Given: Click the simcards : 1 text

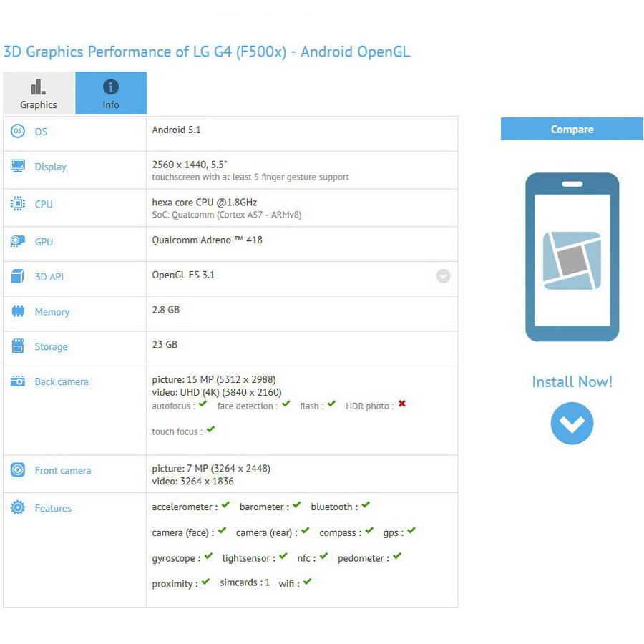Looking at the screenshot, I should point(245,582).
